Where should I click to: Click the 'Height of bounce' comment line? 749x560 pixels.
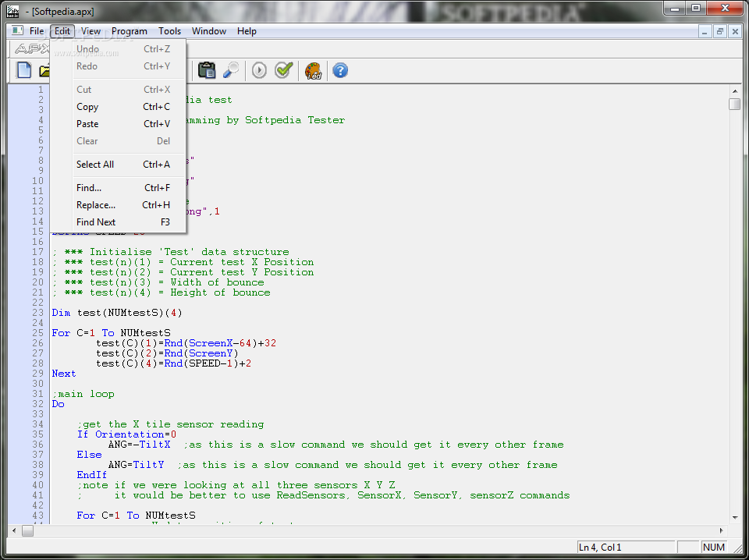click(161, 292)
